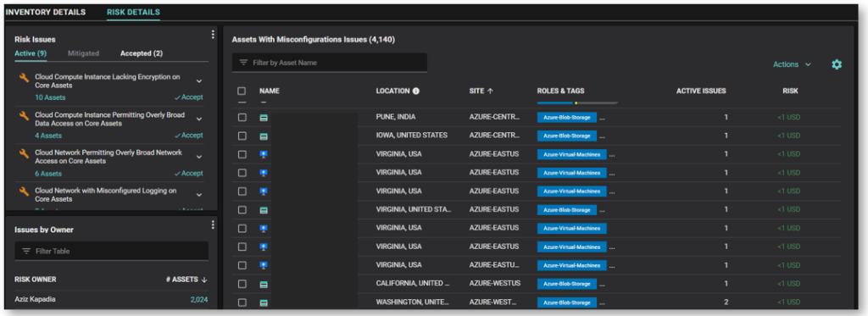
Task: Expand more tags ellipsis in Washington row
Action: point(603,303)
